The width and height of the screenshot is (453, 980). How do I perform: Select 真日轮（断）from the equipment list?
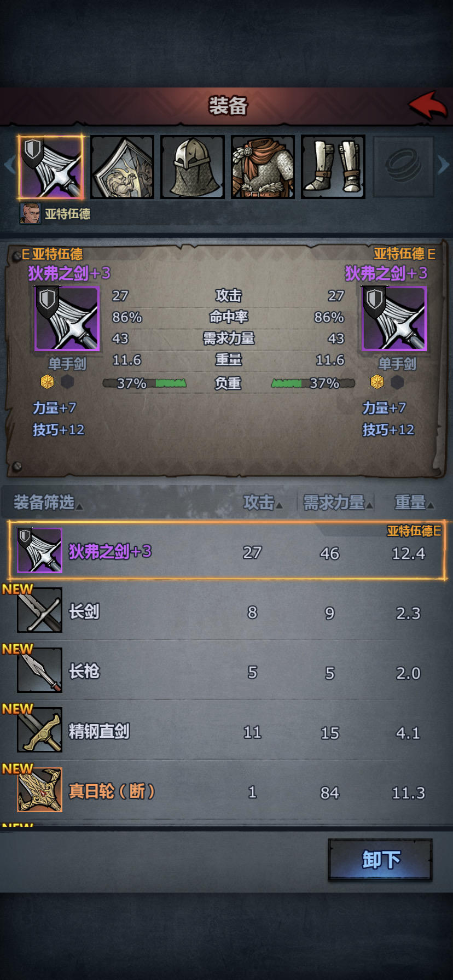(x=226, y=790)
